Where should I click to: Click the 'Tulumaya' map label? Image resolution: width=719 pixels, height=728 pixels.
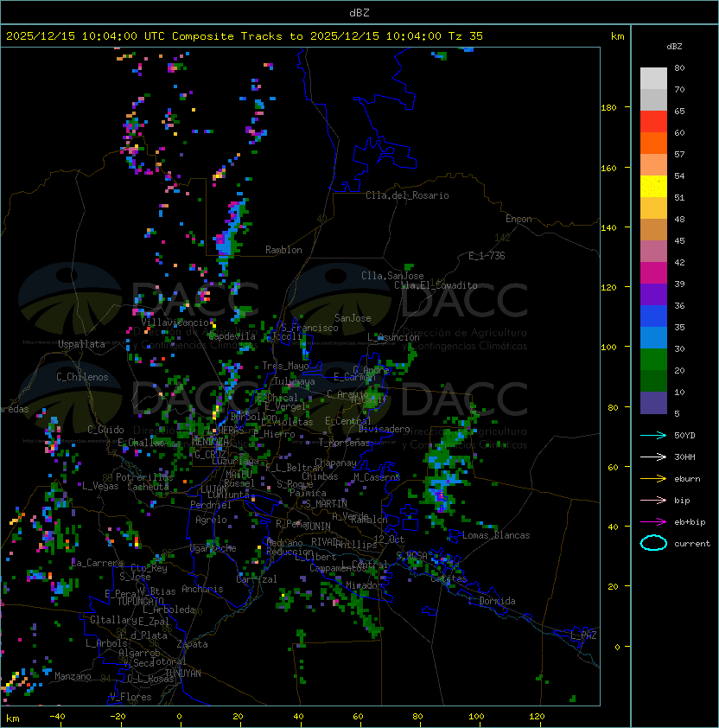point(295,381)
